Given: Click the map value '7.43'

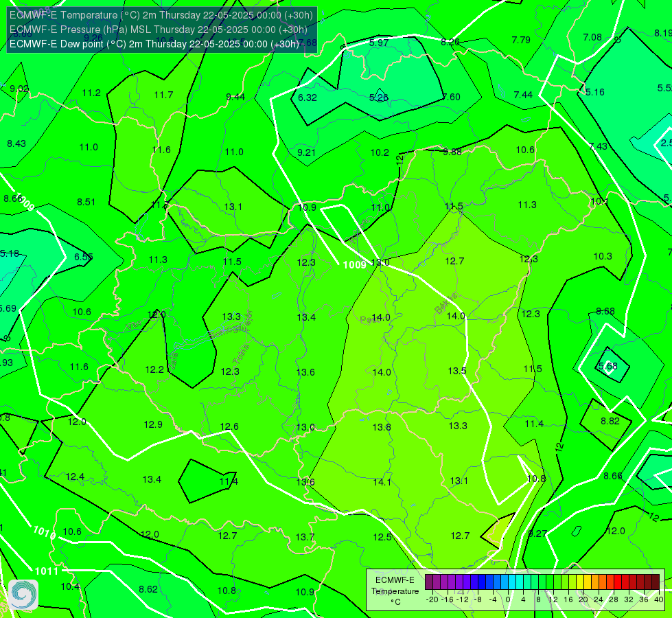Looking at the screenshot, I should pos(598,146).
